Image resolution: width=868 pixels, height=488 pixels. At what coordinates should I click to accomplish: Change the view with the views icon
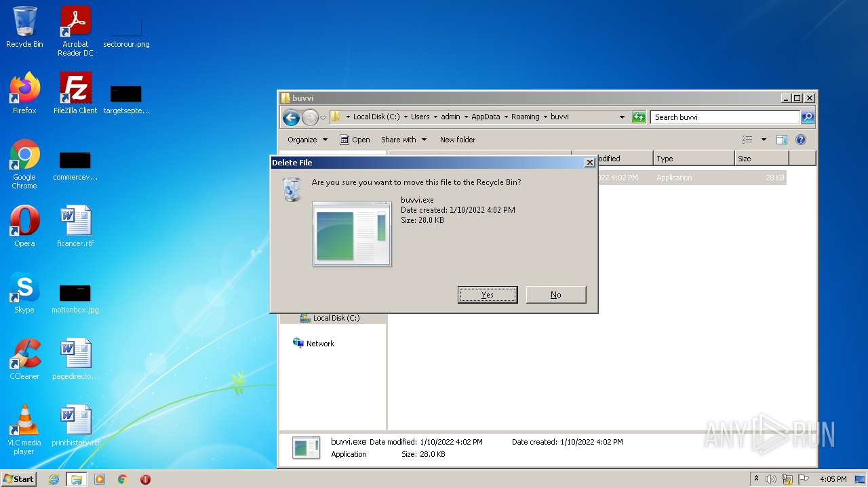point(747,140)
